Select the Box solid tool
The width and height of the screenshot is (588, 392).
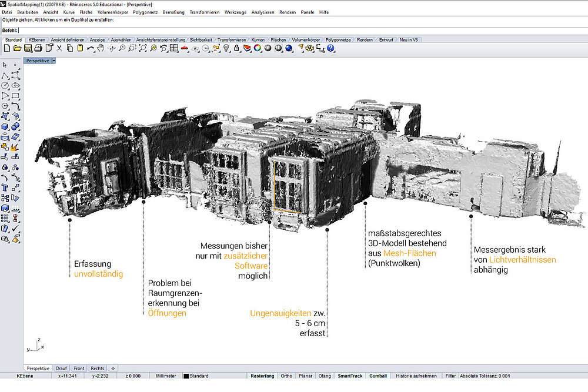tap(5, 126)
